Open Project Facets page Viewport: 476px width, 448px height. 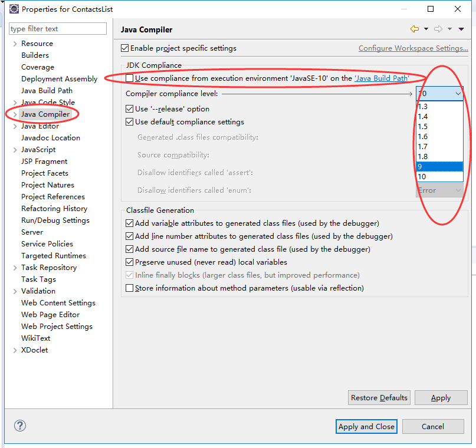pos(45,173)
